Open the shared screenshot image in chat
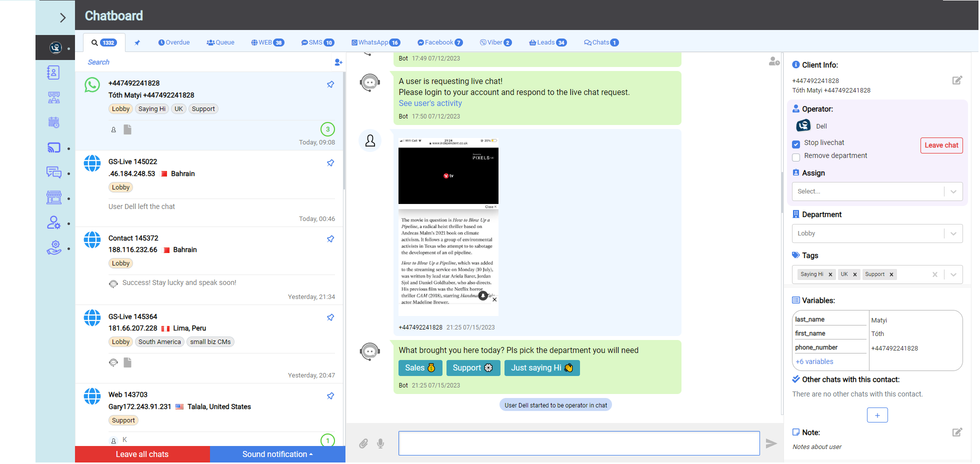 tap(448, 226)
